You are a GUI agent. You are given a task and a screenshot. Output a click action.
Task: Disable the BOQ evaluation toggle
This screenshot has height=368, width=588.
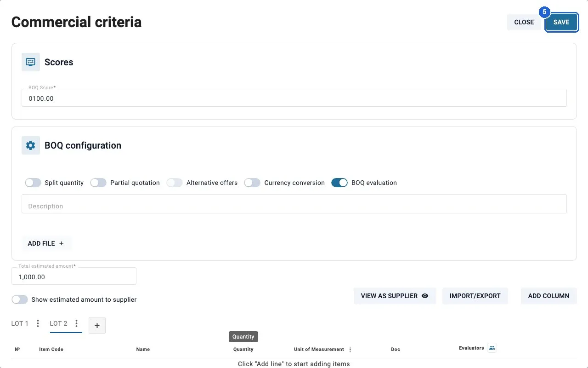(x=339, y=183)
